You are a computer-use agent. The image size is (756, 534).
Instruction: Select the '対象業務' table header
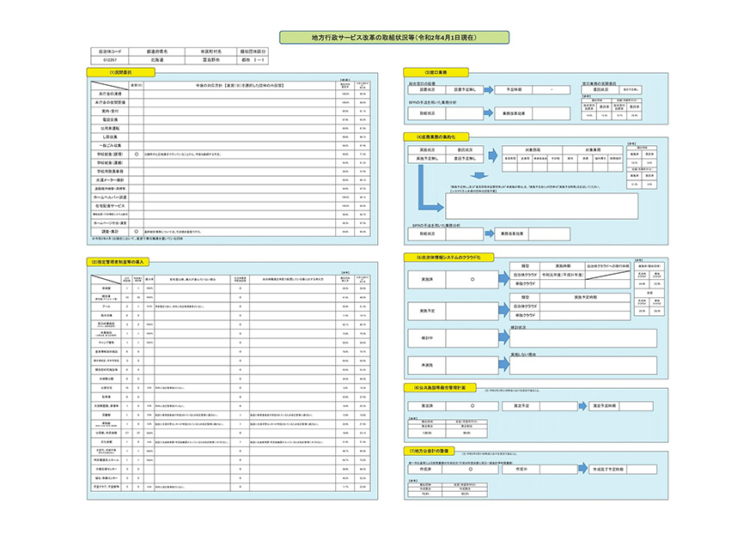click(593, 150)
